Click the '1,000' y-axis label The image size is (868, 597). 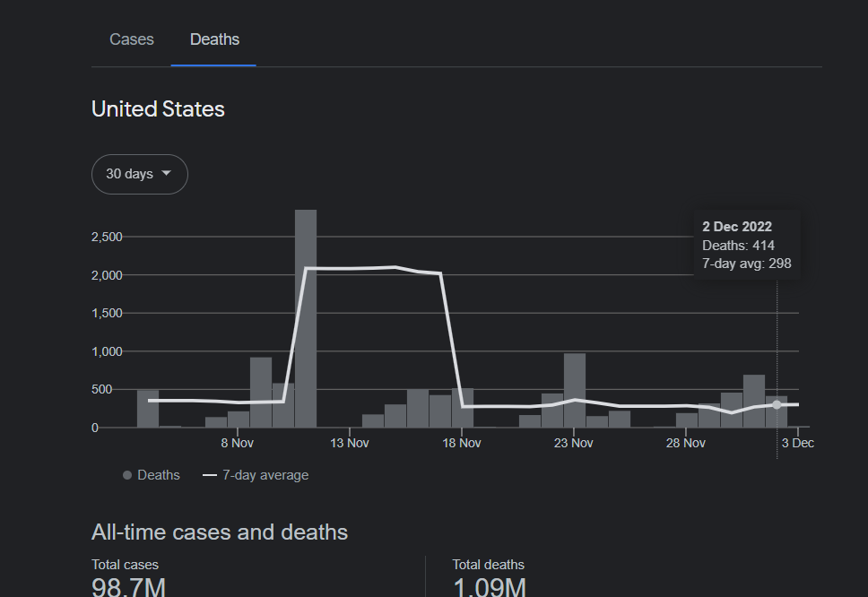click(107, 351)
